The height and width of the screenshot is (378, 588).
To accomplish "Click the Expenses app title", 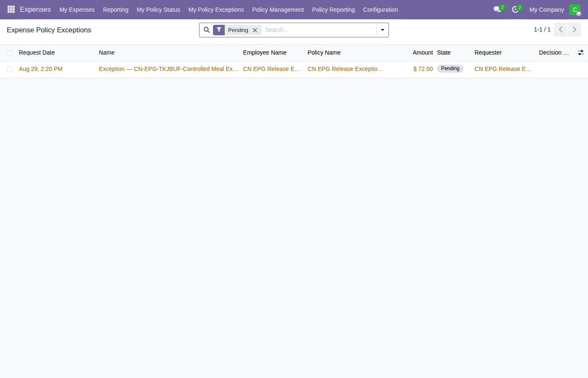I will click(x=35, y=9).
